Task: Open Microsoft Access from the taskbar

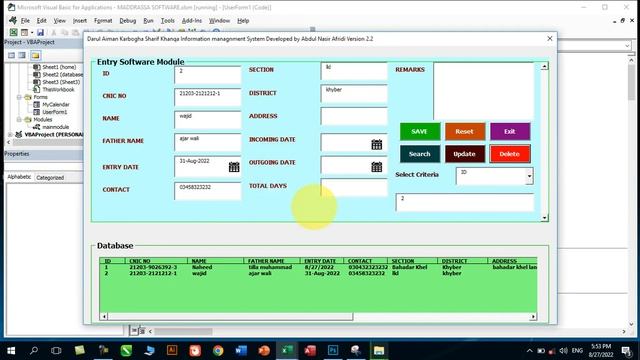Action: coord(310,350)
